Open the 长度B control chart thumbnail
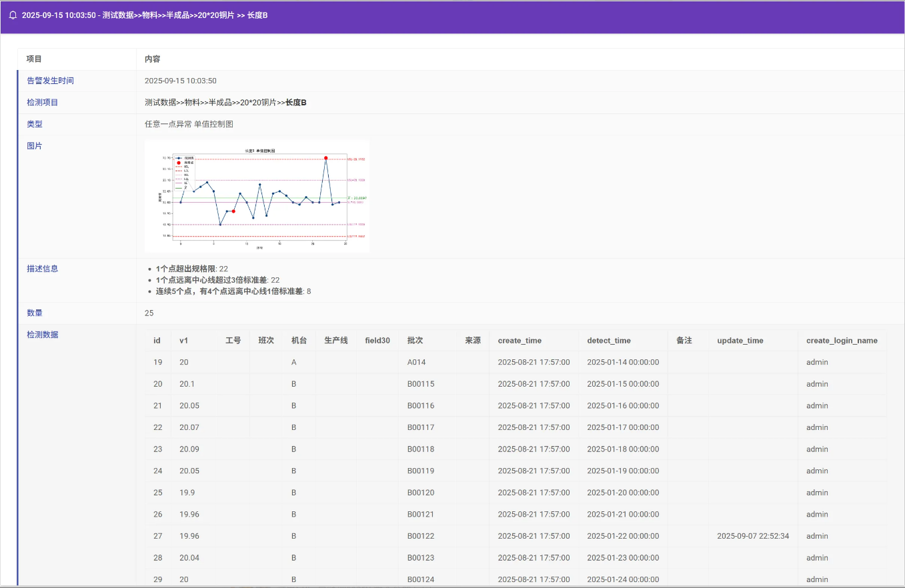The width and height of the screenshot is (905, 588). [x=257, y=196]
